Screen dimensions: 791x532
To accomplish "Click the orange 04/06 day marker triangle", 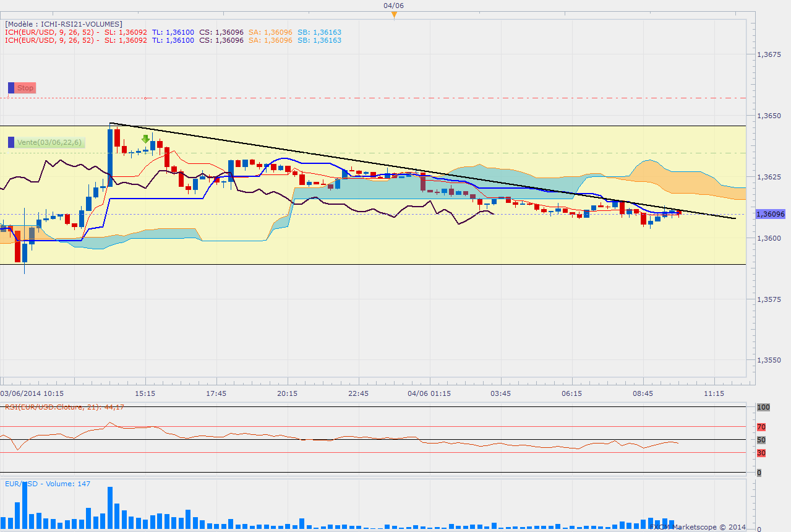I will pyautogui.click(x=394, y=15).
